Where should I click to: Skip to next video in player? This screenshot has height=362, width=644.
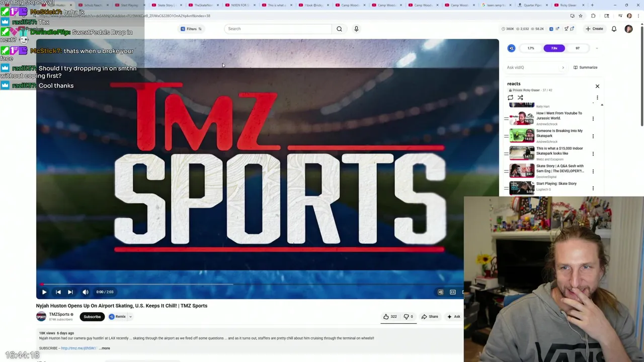[x=70, y=292]
